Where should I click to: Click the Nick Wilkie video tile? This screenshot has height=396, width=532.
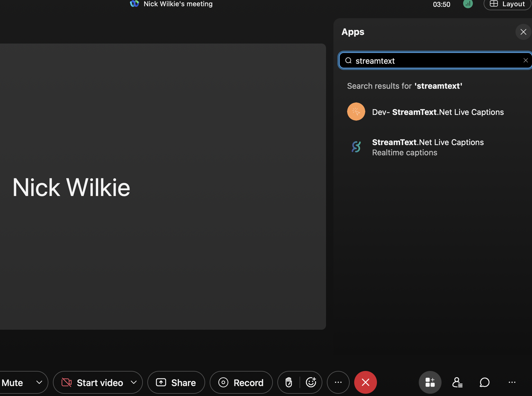click(163, 187)
